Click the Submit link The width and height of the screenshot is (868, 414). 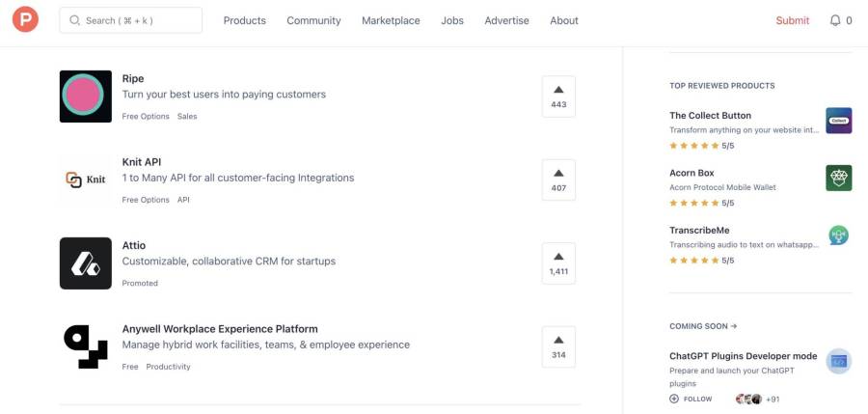pos(792,20)
